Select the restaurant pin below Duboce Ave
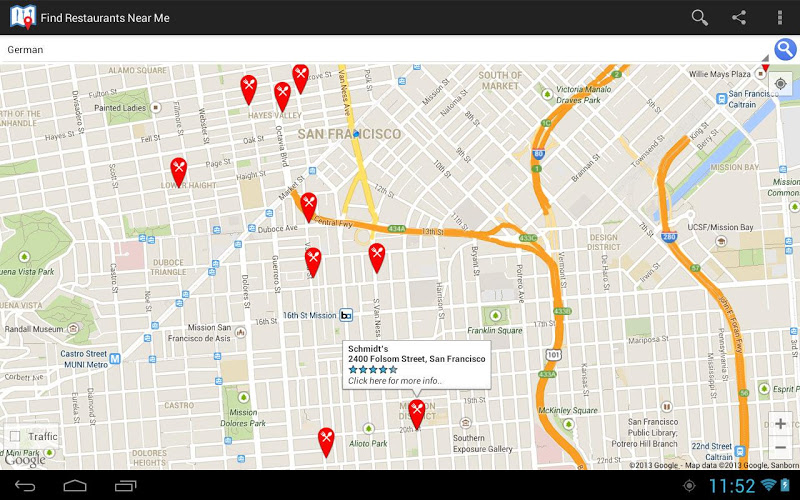 point(313,262)
